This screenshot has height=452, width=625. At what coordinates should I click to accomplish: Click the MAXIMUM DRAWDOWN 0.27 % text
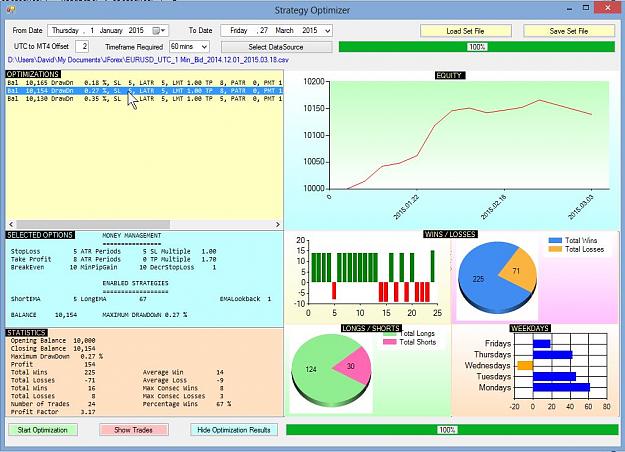145,315
